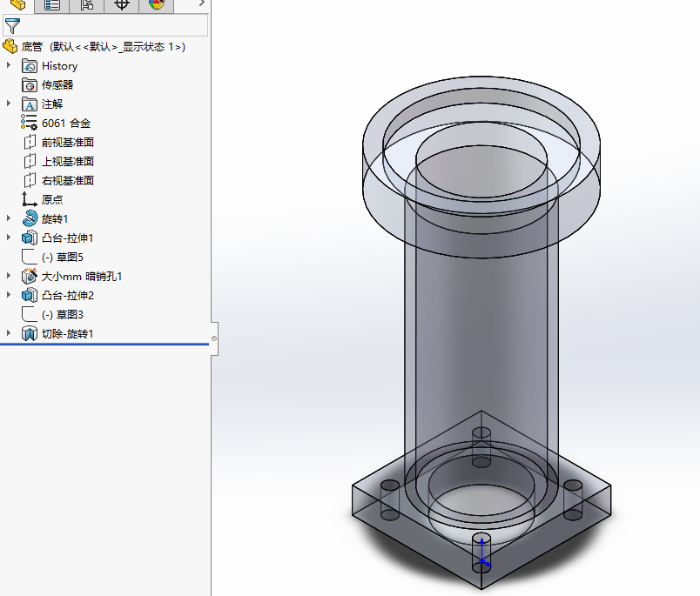The width and height of the screenshot is (700, 596).
Task: Click the top flange of the 3D model
Action: (481, 167)
